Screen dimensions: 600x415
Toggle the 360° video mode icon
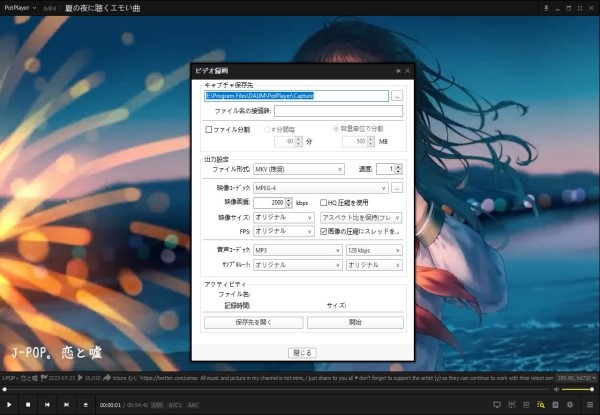(x=512, y=405)
